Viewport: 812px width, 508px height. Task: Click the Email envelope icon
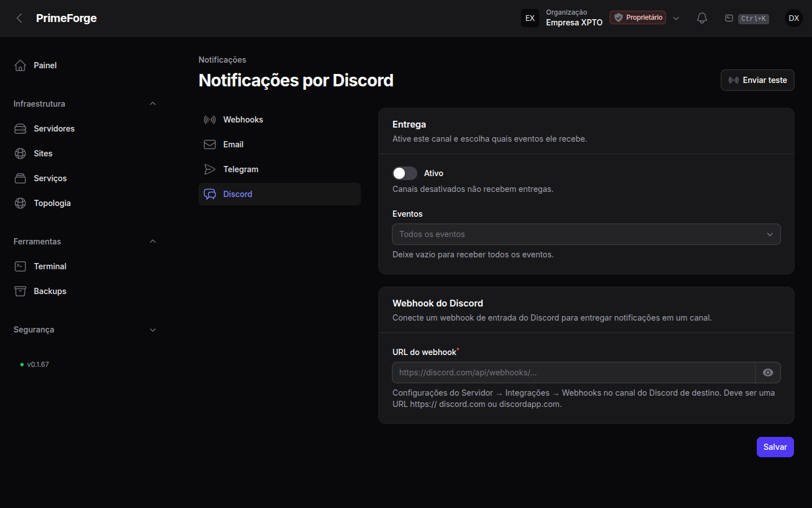(x=210, y=144)
